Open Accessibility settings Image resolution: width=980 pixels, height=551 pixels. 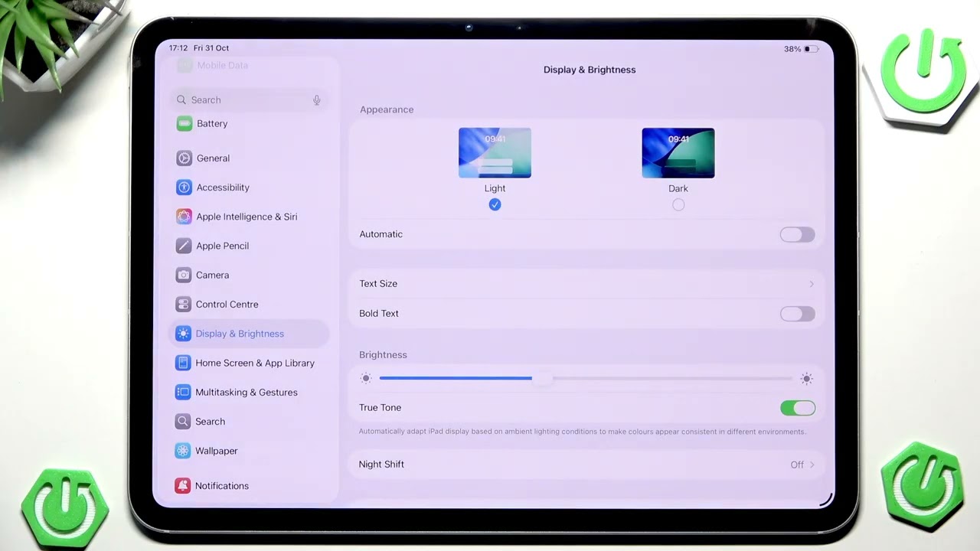[250, 187]
